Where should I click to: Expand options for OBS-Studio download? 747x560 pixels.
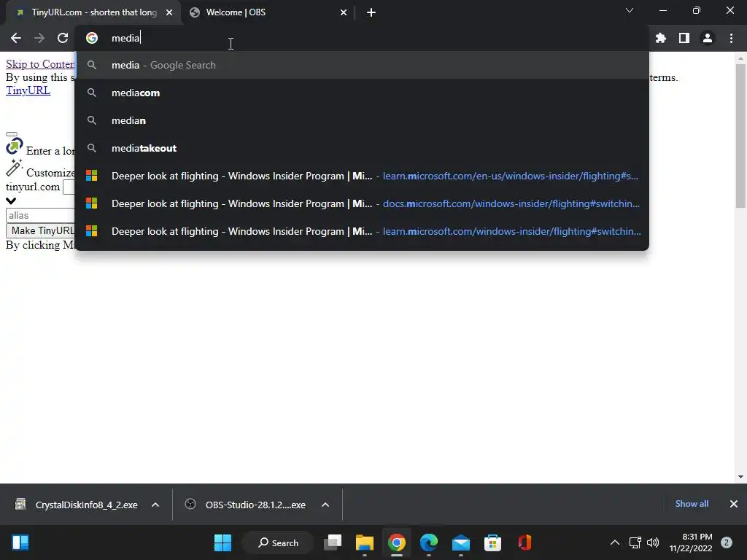point(325,505)
